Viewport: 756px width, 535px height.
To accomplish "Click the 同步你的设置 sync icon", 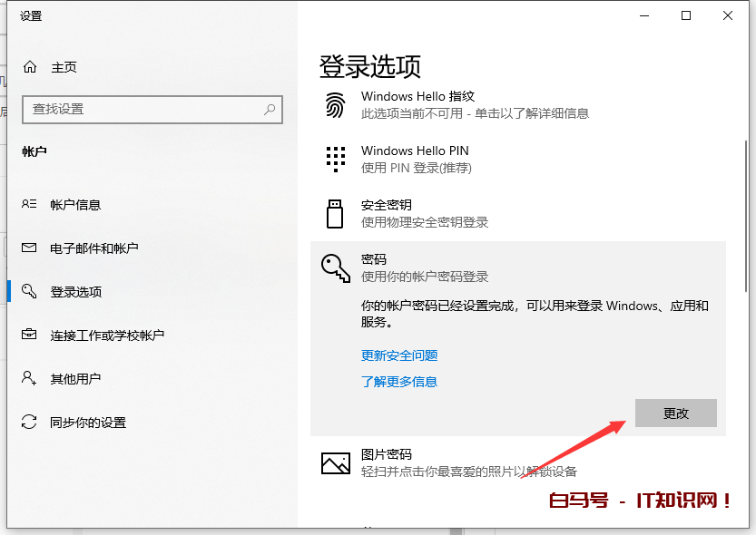I will pos(29,422).
